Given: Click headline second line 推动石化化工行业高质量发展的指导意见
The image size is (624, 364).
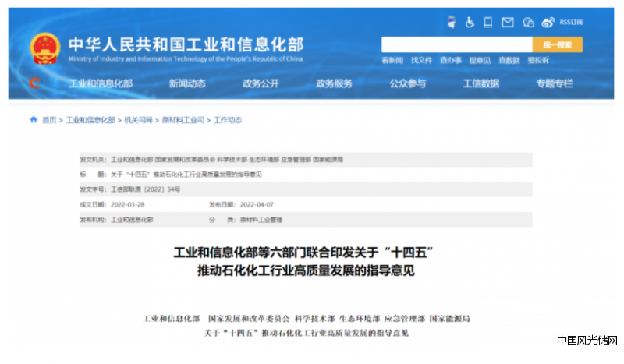Looking at the screenshot, I should pyautogui.click(x=306, y=271).
